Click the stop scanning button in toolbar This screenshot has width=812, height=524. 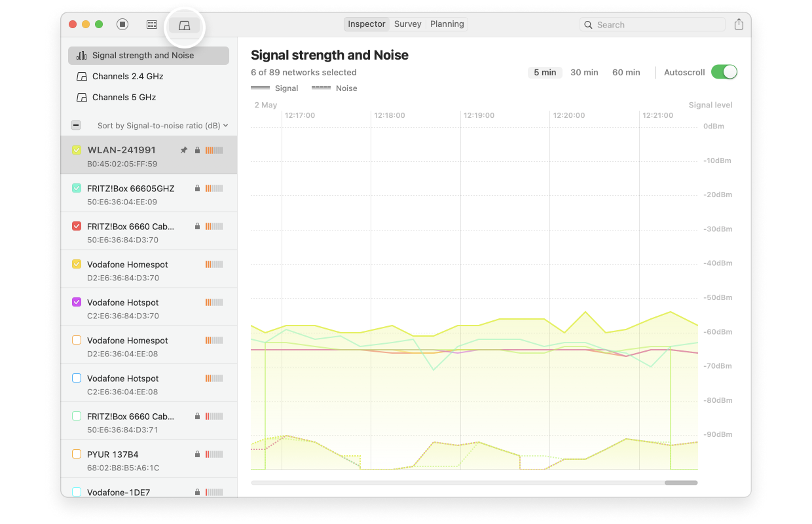click(x=122, y=24)
